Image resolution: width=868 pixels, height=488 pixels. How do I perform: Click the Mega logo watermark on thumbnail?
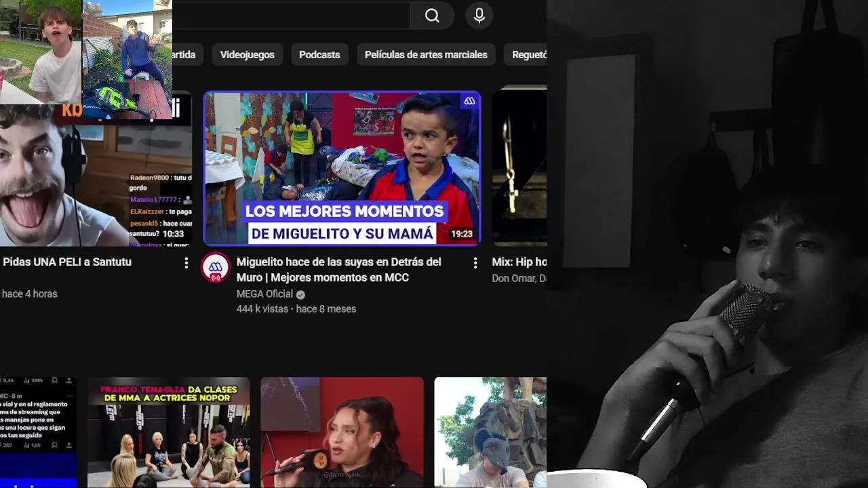(x=469, y=101)
